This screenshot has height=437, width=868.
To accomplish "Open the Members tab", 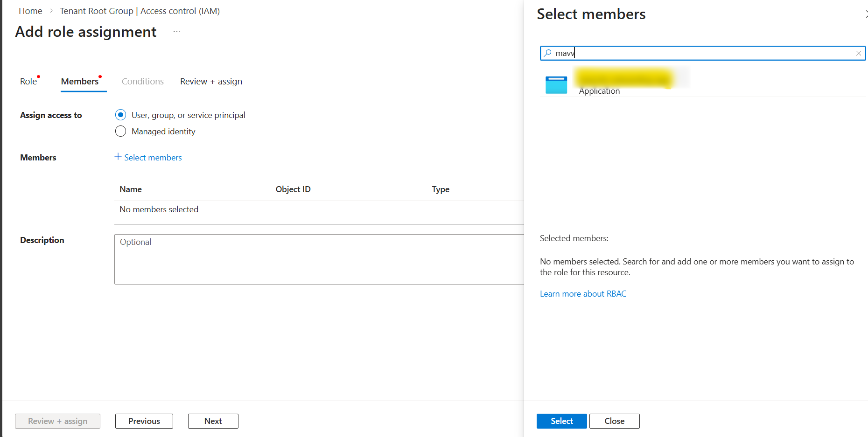I will (x=80, y=82).
